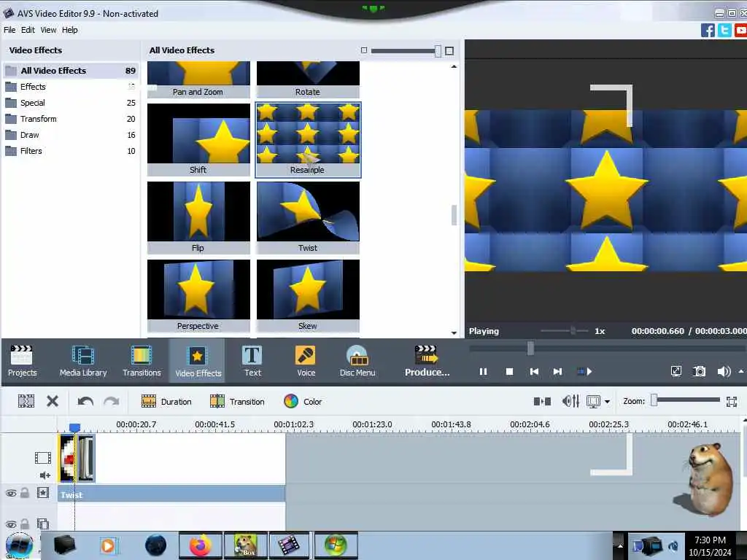Open the Projects section

22,360
